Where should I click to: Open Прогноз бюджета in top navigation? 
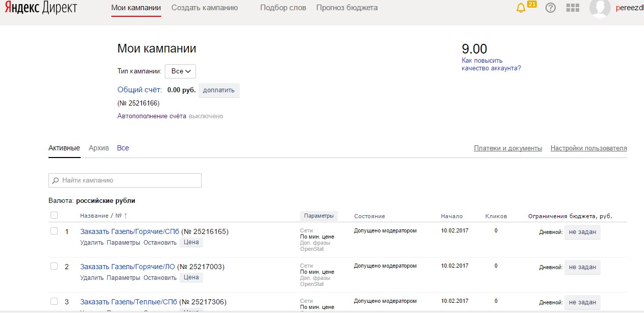pos(347,8)
